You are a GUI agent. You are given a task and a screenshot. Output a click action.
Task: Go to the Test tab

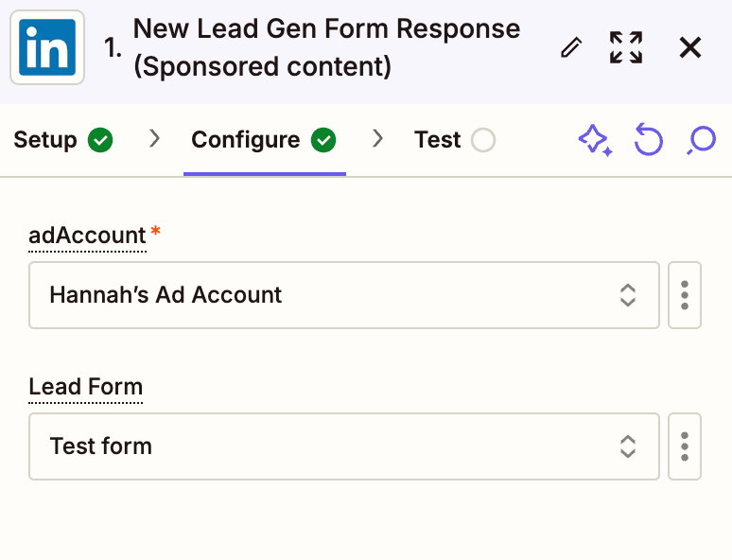tap(437, 140)
